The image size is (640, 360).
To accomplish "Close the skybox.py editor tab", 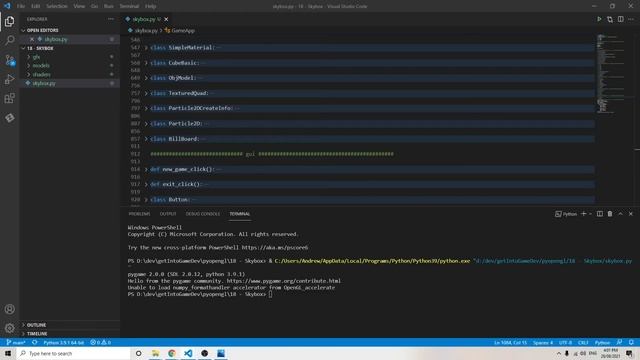I will (x=166, y=19).
